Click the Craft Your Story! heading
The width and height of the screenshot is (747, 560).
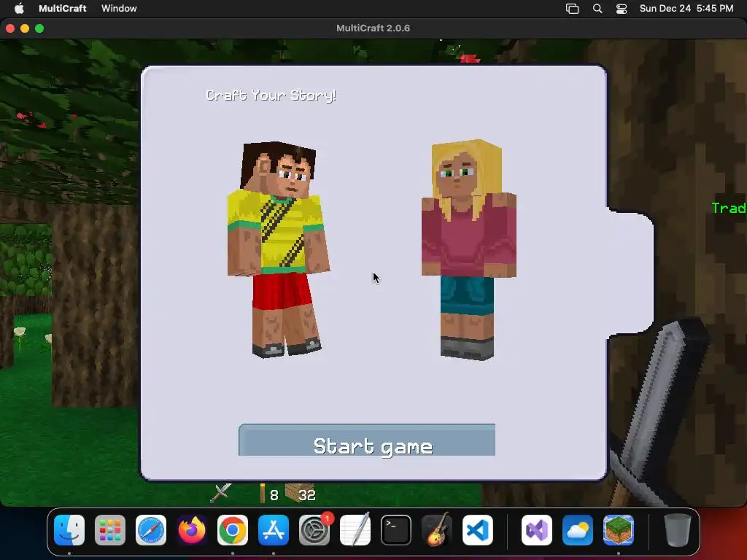coord(271,96)
